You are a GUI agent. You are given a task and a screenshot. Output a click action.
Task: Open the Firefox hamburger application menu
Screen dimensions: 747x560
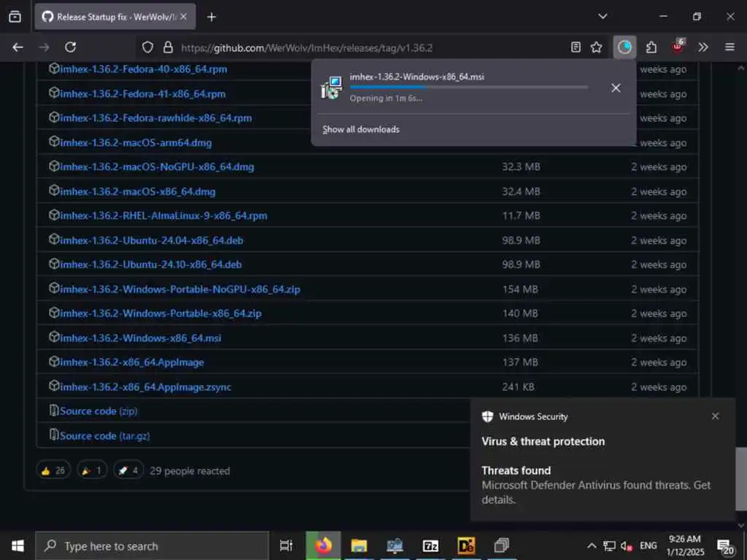point(729,47)
